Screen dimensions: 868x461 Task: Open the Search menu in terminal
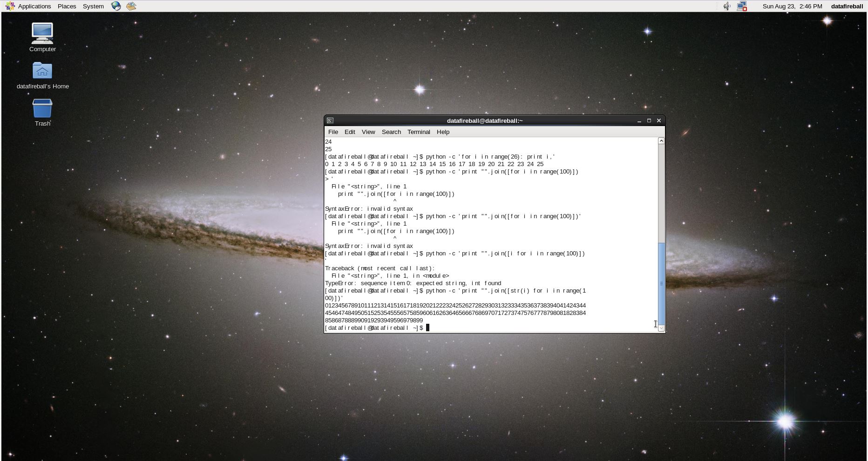tap(391, 132)
